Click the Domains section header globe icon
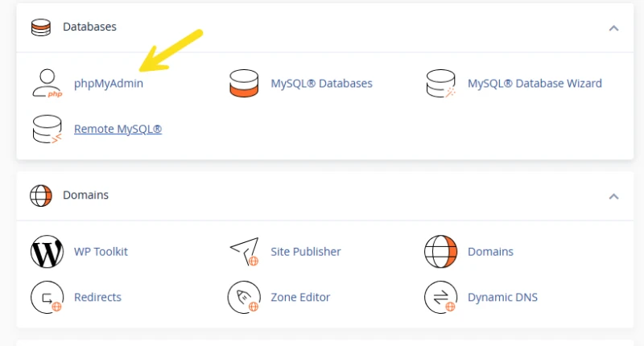The image size is (644, 346). (41, 196)
